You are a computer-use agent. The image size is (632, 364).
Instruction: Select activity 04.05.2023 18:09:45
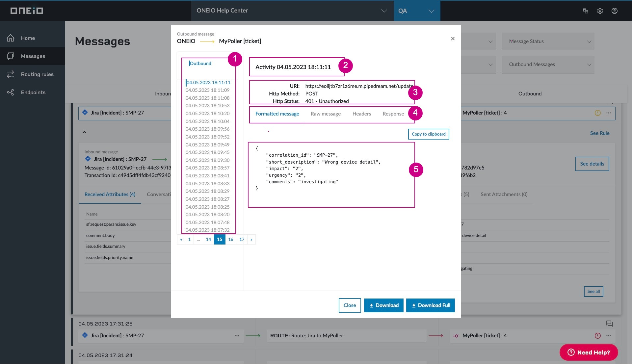(207, 152)
